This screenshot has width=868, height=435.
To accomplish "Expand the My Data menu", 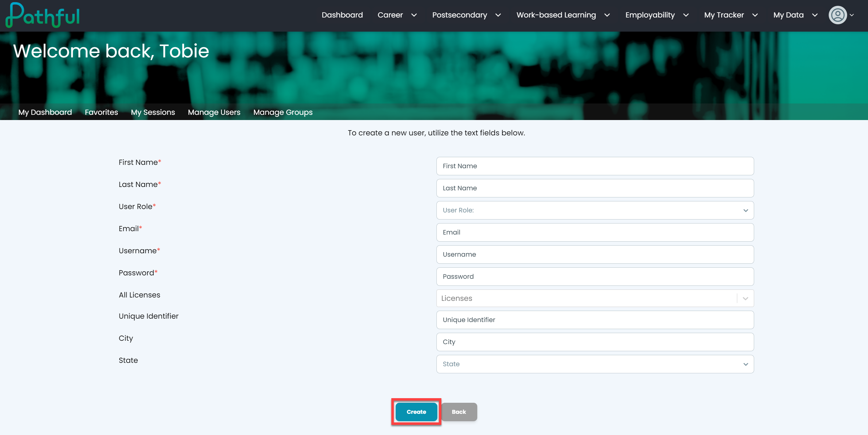I will pos(795,15).
